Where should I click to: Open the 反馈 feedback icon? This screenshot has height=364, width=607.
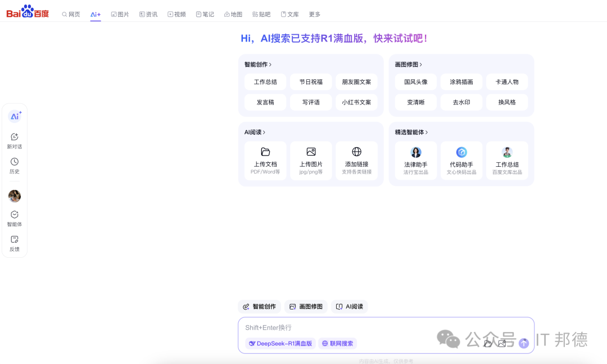15,244
